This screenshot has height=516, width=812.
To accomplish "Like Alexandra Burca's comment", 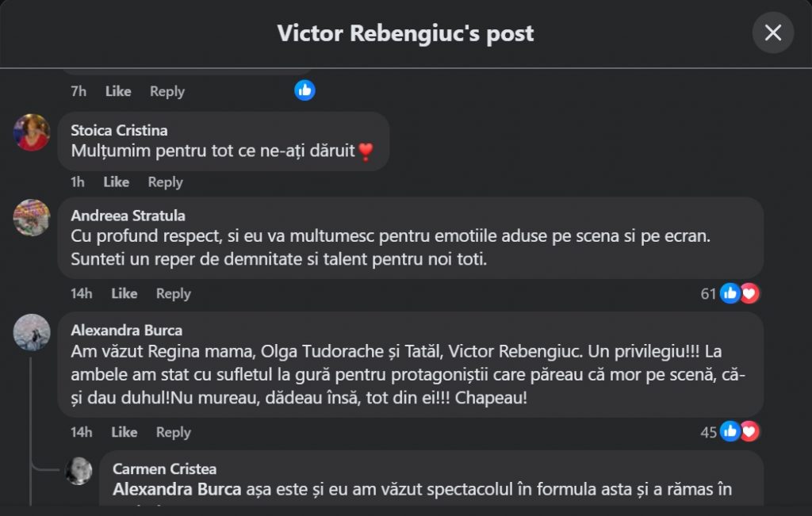I will 124,432.
